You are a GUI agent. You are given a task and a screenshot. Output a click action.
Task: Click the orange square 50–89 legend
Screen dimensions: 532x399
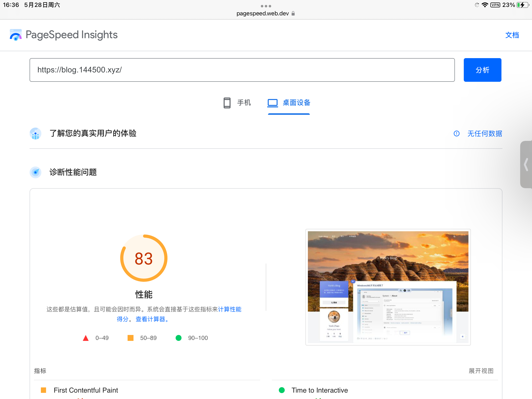pyautogui.click(x=142, y=338)
